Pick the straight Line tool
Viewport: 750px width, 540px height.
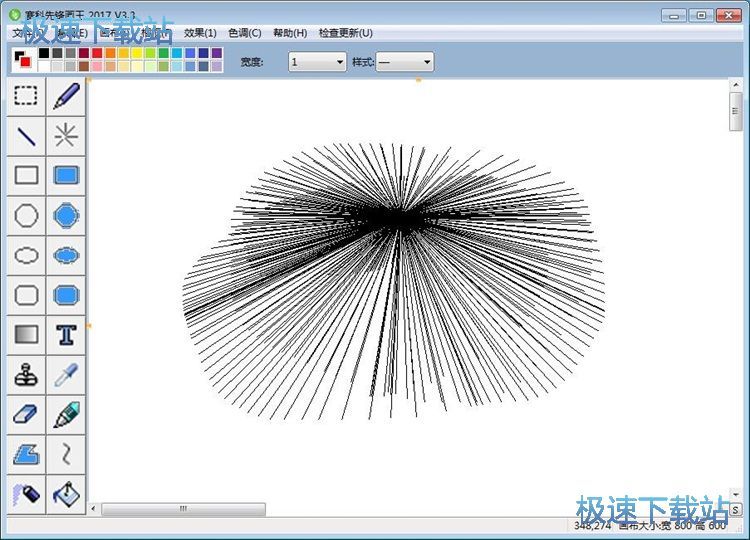(27, 136)
